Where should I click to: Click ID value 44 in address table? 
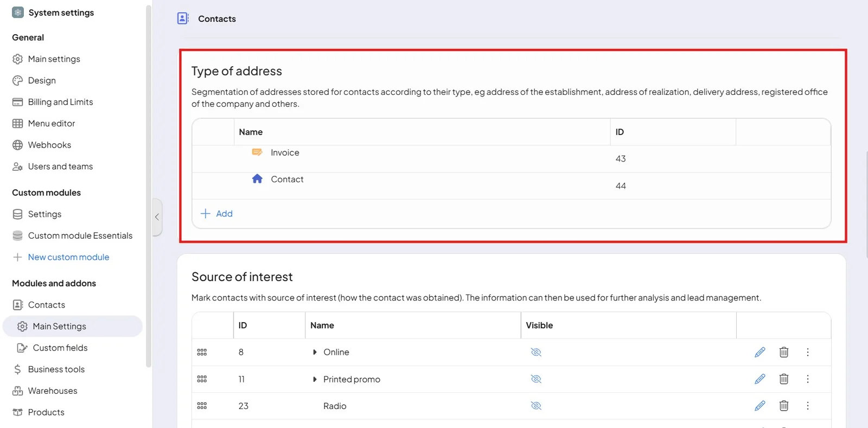click(621, 186)
